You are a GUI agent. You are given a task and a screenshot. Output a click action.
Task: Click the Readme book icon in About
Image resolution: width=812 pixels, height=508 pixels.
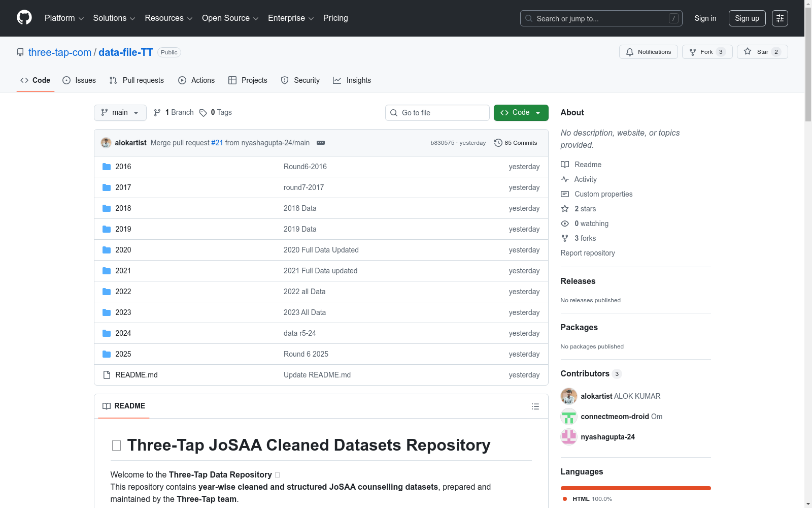pyautogui.click(x=565, y=165)
